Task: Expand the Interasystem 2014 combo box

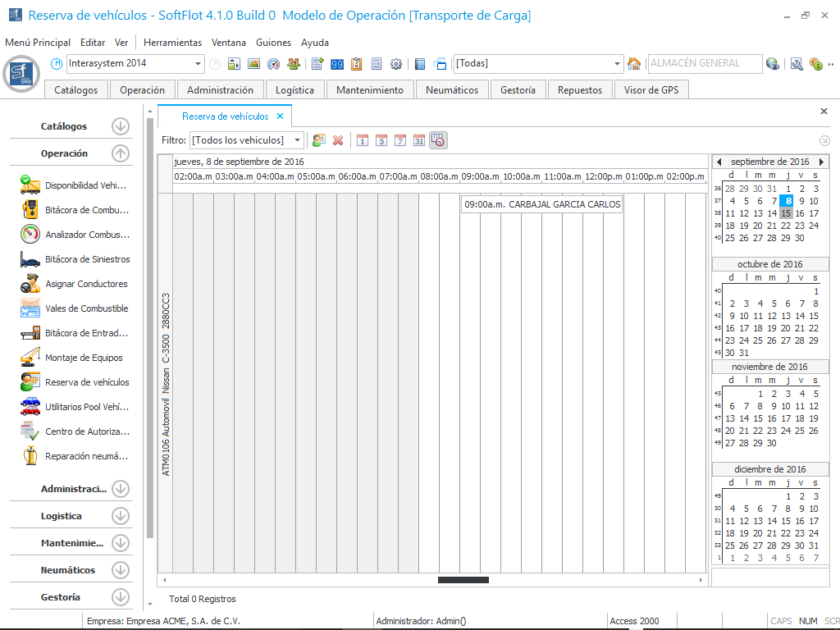Action: point(199,63)
